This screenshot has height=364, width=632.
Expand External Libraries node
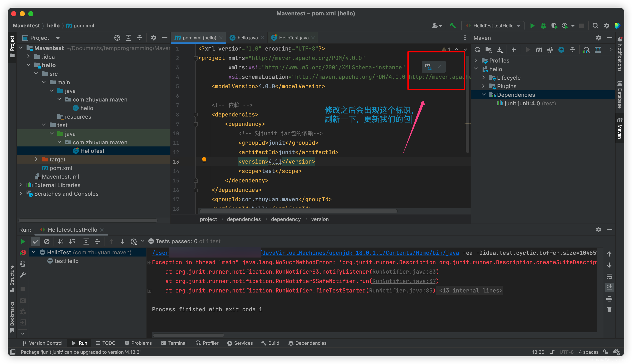pyautogui.click(x=21, y=185)
